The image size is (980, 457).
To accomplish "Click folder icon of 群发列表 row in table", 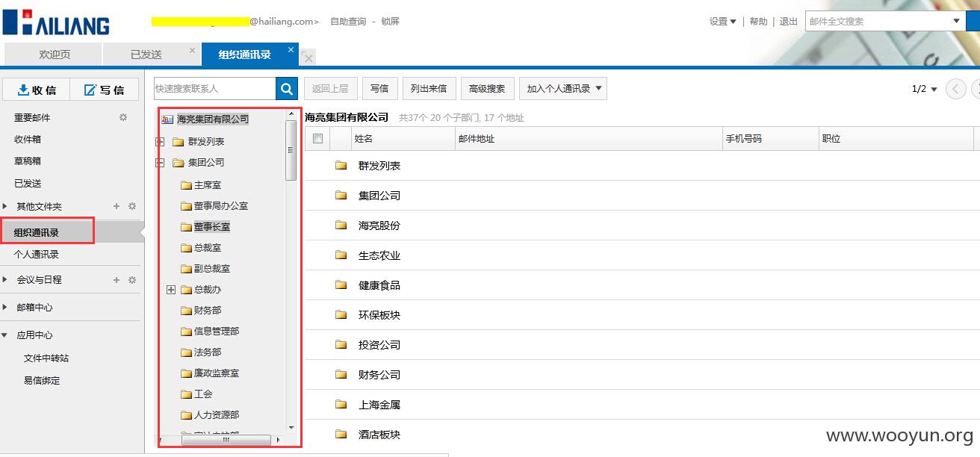I will (341, 165).
